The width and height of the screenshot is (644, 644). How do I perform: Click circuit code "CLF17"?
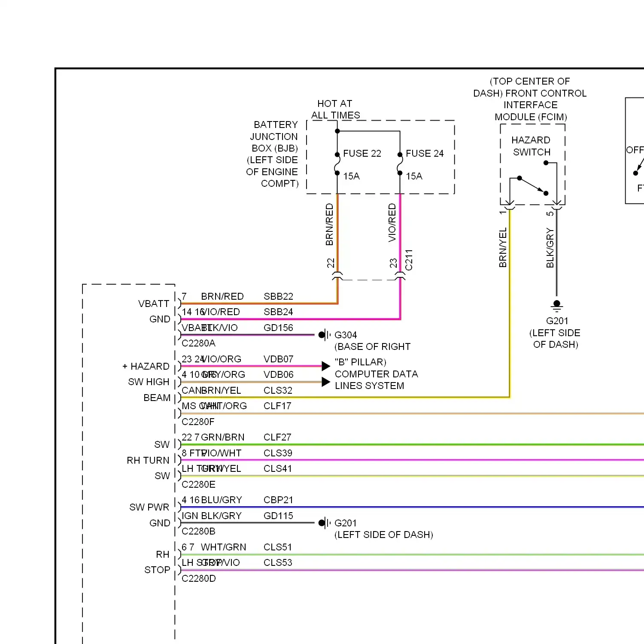pos(277,406)
